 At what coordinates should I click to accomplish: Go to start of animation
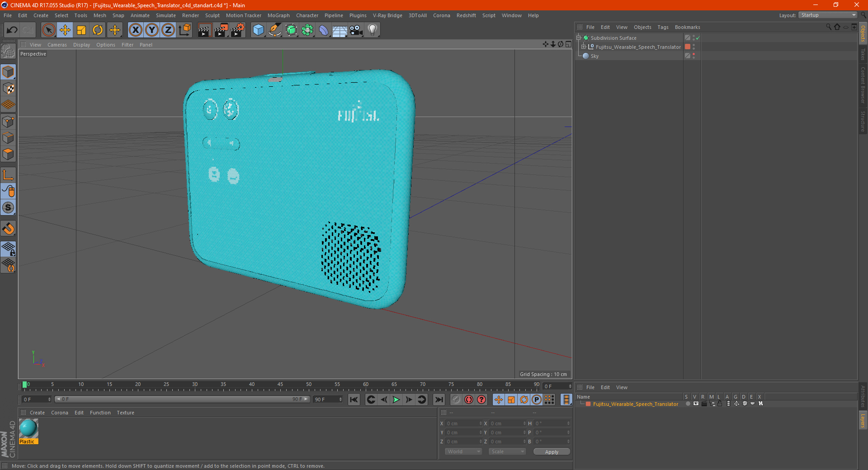(354, 399)
